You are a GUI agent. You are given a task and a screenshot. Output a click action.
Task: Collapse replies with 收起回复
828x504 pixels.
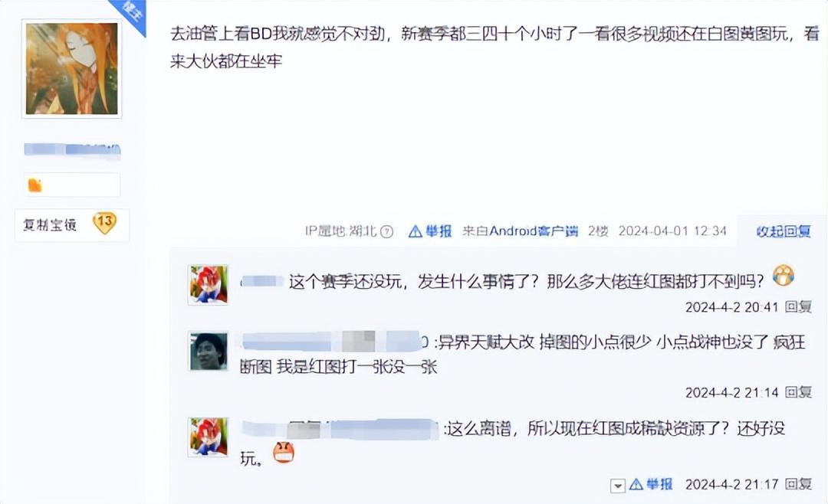click(784, 231)
